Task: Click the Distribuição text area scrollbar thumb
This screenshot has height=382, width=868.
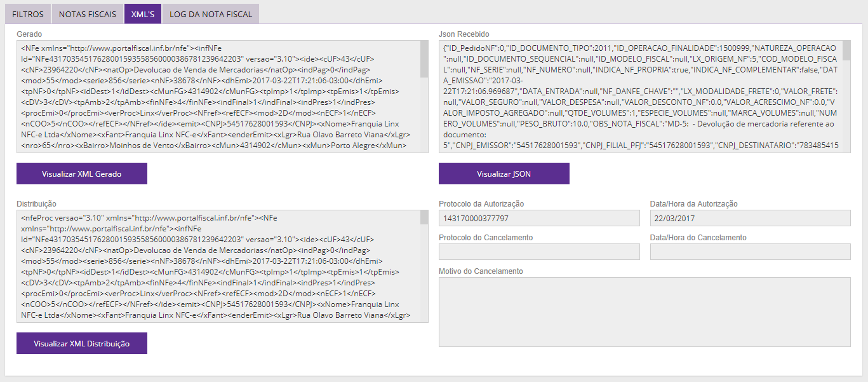Action: (x=424, y=218)
